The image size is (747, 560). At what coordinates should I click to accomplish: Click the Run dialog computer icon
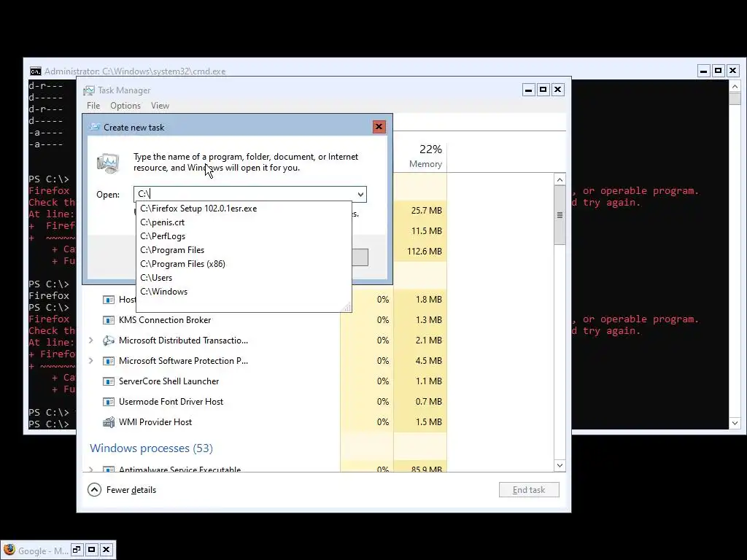[x=108, y=163]
